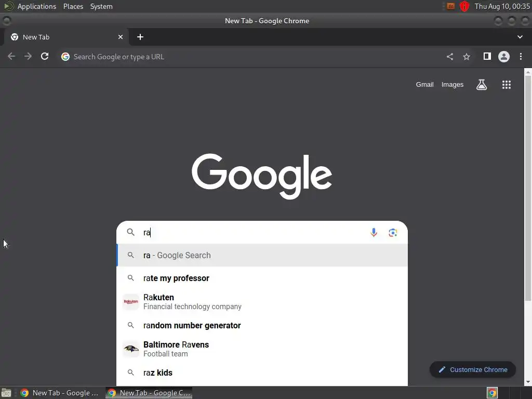532x399 pixels.
Task: Click the clock Thu Aug 10, 00:35
Action: coord(502,6)
